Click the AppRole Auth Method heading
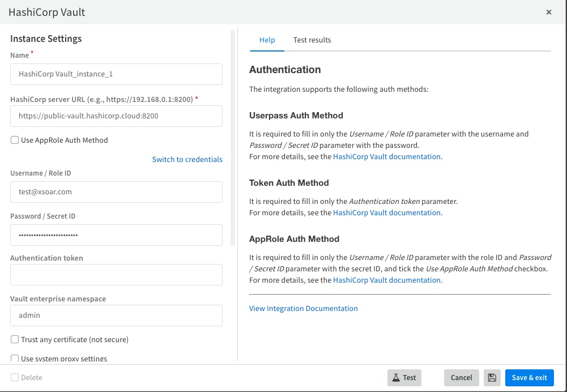This screenshot has height=392, width=567. point(295,238)
